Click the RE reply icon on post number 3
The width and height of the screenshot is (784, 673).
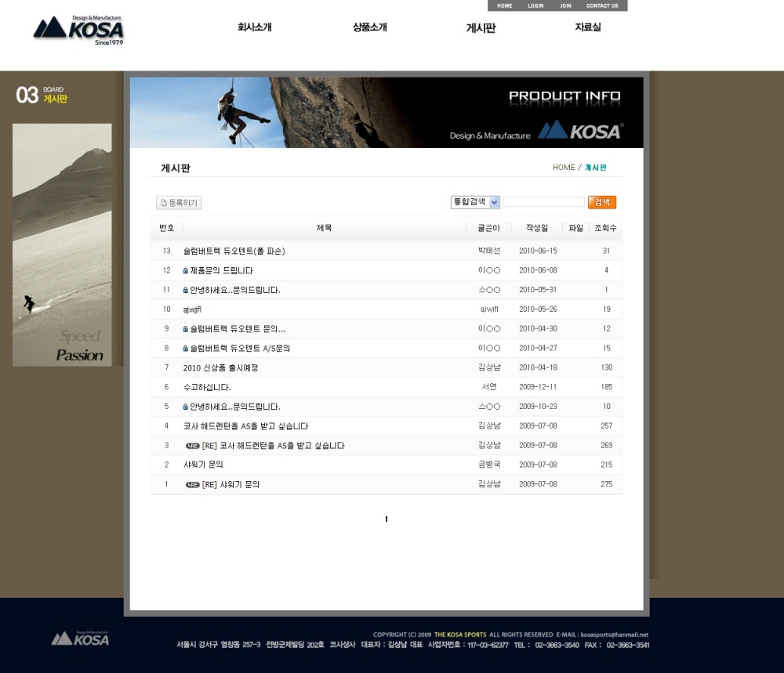click(x=193, y=446)
